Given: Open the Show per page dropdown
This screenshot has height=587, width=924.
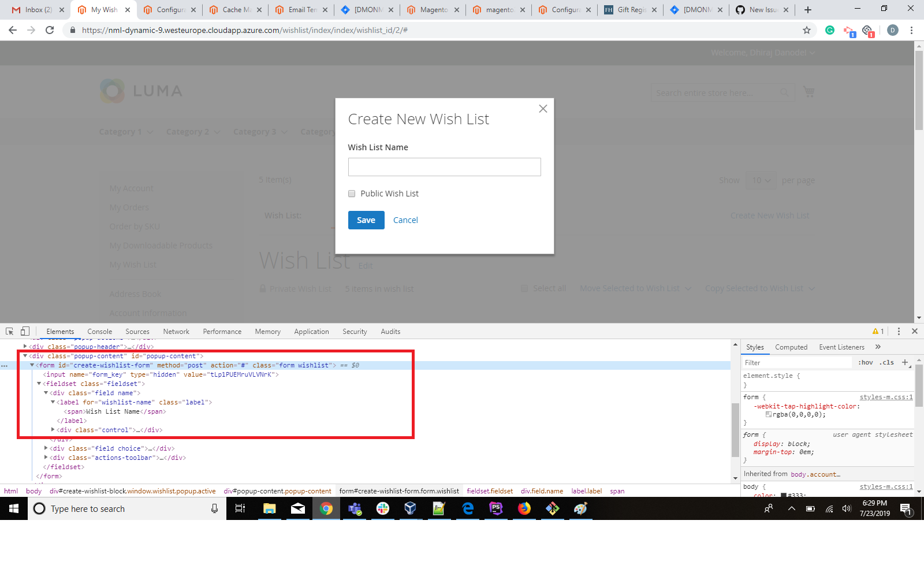Looking at the screenshot, I should (761, 180).
